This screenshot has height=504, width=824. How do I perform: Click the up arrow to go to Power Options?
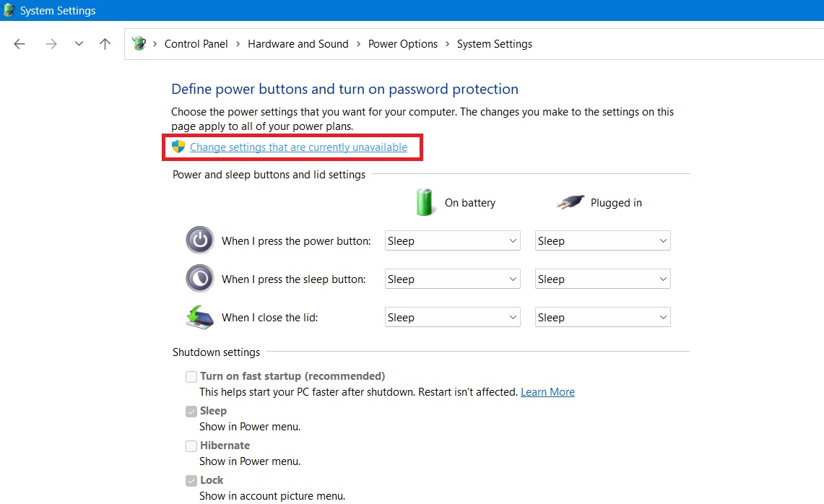[105, 44]
